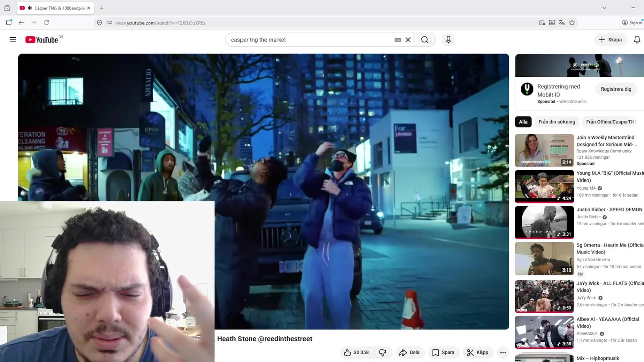644x362 pixels.
Task: Click the main video player
Action: point(263,191)
